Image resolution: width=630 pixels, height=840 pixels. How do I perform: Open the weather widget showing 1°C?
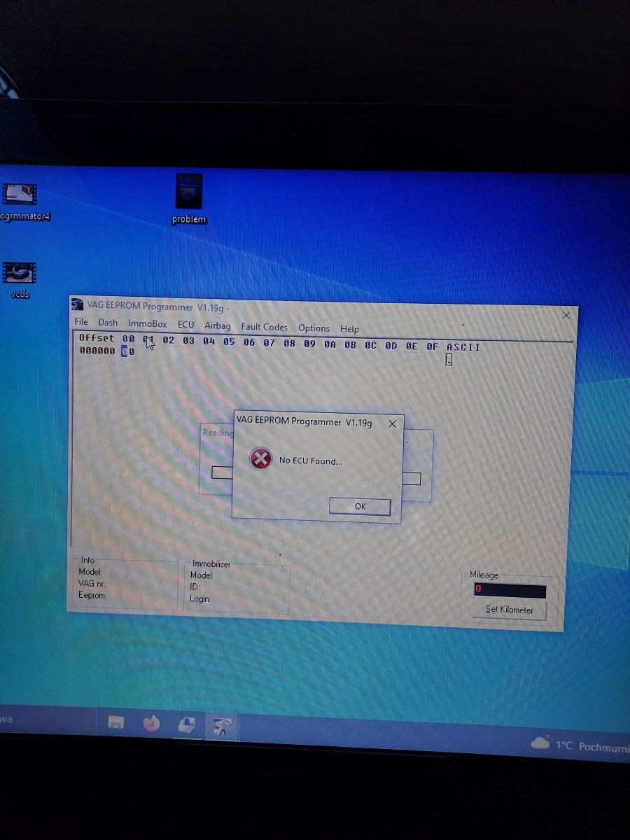(x=580, y=745)
